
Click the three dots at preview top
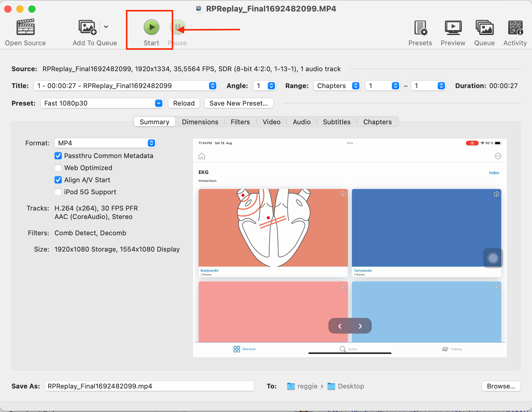point(350,143)
